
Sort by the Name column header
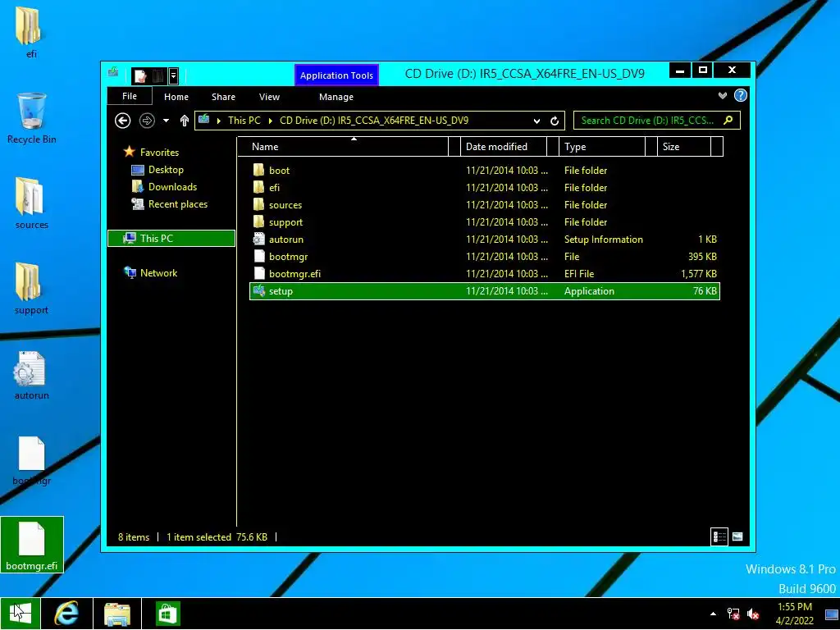click(343, 146)
